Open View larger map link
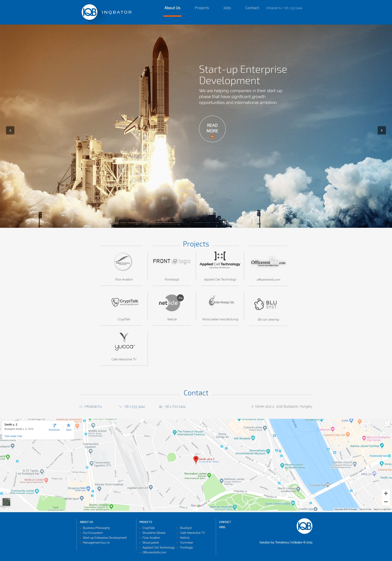 click(13, 436)
